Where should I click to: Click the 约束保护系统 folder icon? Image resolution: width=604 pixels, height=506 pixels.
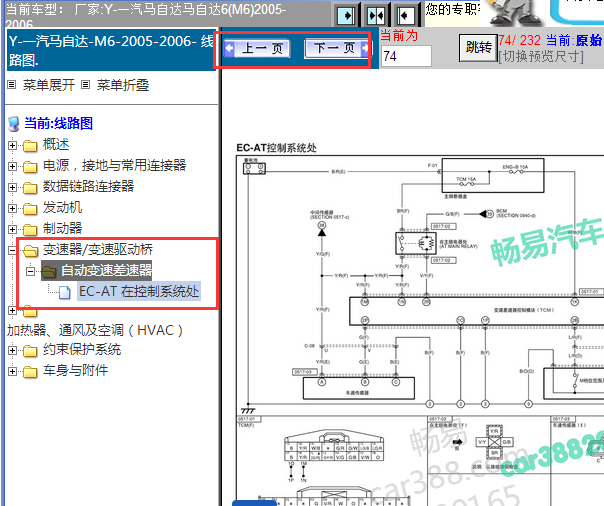click(30, 351)
